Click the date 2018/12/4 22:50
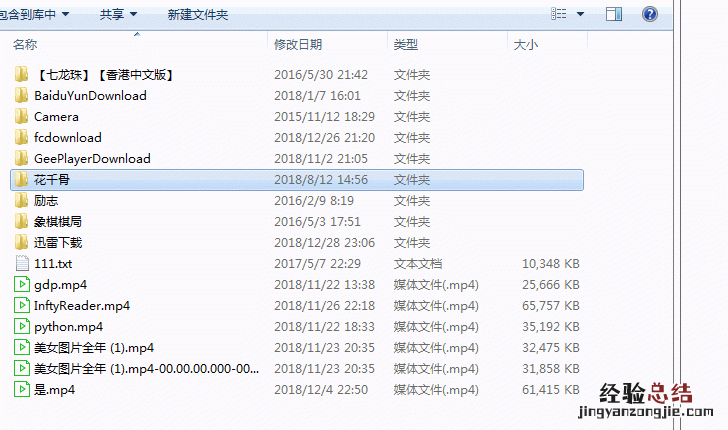This screenshot has height=430, width=728. click(x=321, y=390)
